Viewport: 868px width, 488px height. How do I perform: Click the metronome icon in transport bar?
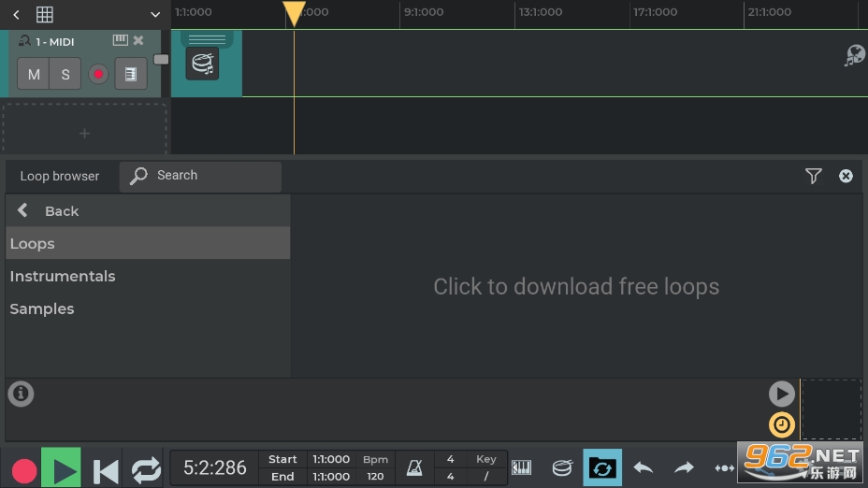coord(413,467)
